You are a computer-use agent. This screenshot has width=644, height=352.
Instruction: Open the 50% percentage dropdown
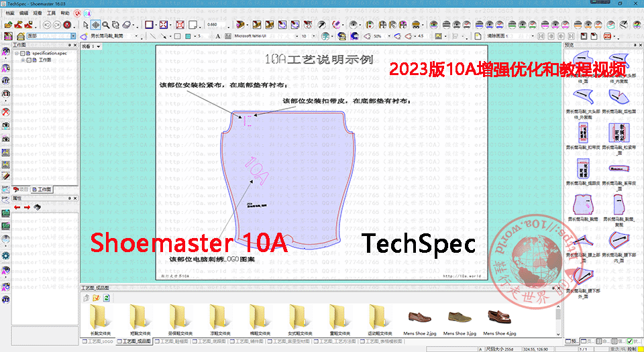coord(388,36)
